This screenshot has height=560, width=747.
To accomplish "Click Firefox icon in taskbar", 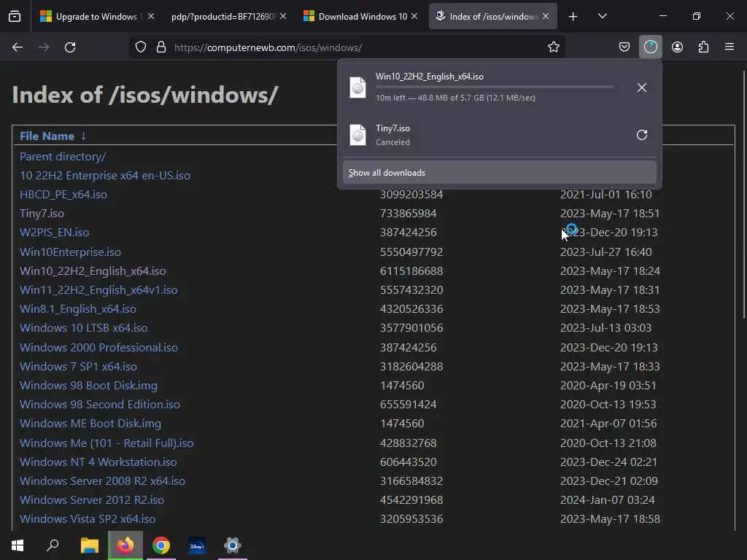I will click(x=125, y=545).
